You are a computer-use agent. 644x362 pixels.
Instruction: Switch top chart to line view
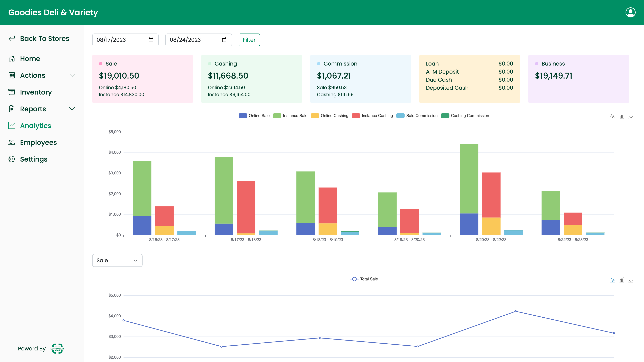pos(612,116)
